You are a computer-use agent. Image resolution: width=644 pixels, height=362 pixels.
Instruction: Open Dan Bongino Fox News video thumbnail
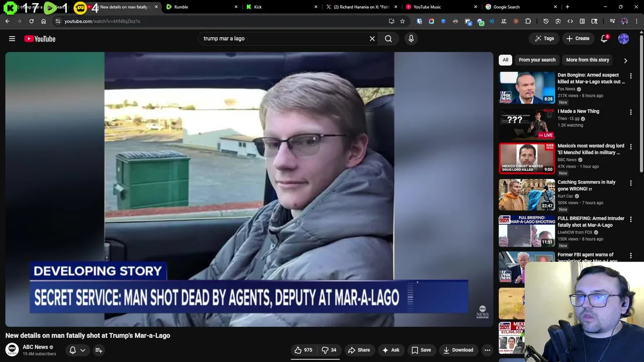tap(527, 87)
